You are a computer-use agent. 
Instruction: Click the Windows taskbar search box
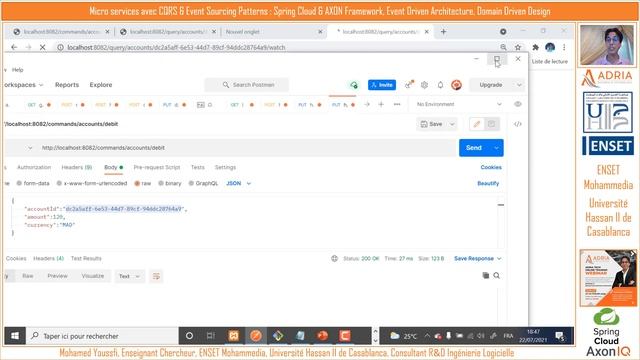[102, 336]
